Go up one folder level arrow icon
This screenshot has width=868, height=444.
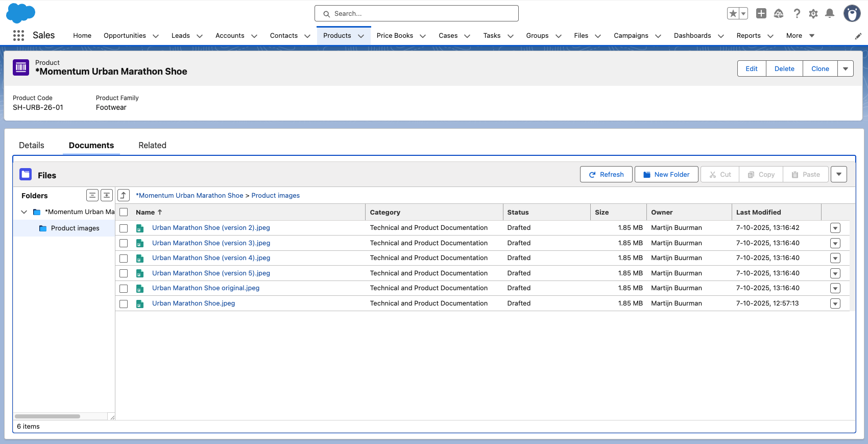click(x=124, y=195)
